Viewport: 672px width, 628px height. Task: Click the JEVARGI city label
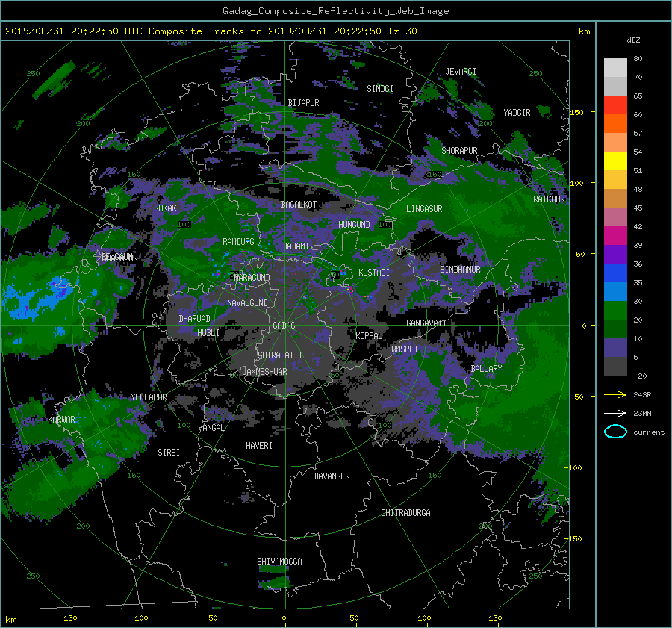tap(461, 72)
